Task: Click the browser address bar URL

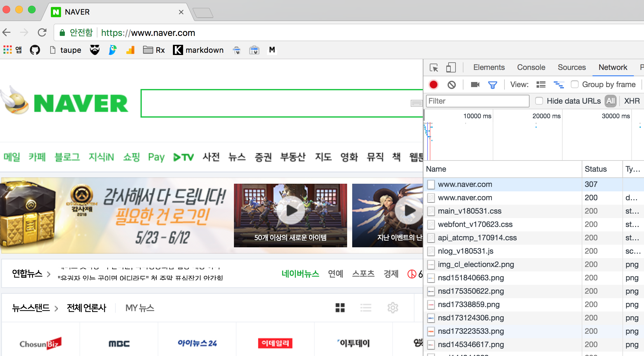Action: [148, 33]
